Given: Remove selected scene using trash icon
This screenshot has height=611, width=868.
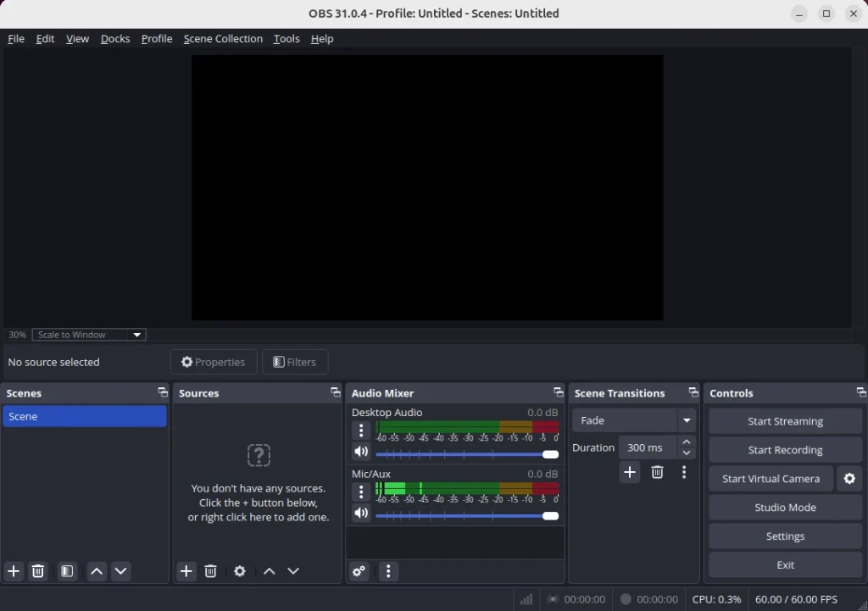Looking at the screenshot, I should click(38, 571).
